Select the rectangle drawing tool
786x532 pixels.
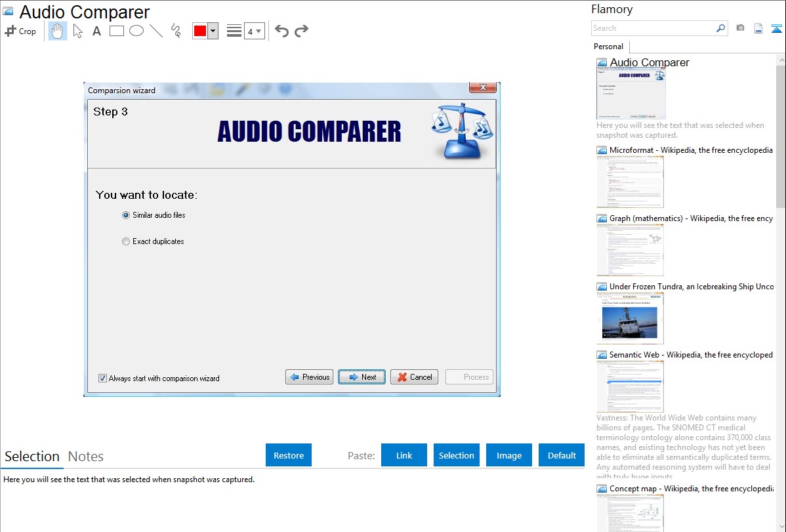tap(116, 31)
